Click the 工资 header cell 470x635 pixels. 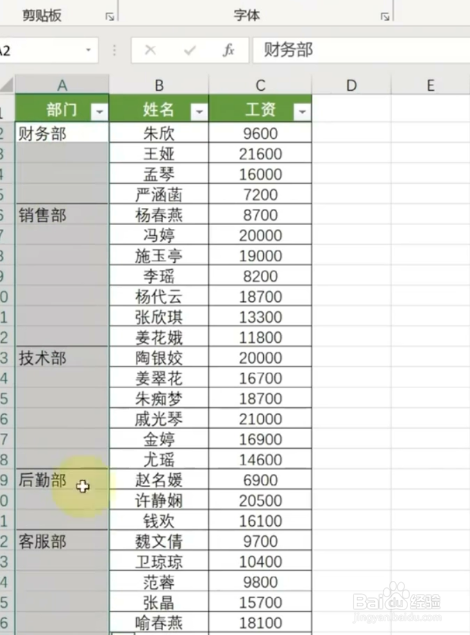point(260,108)
